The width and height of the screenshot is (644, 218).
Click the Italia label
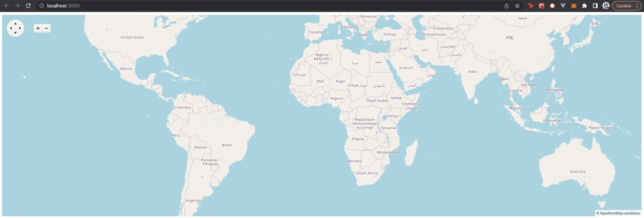tap(348, 27)
